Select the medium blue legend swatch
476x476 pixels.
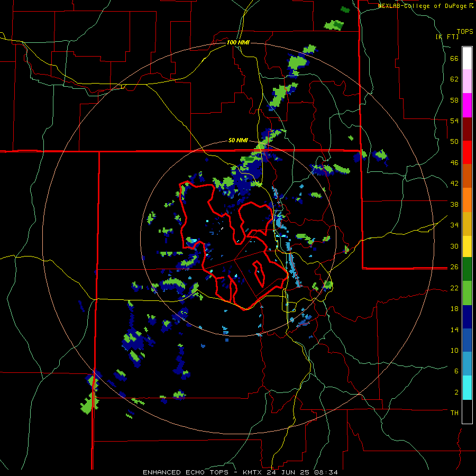(x=467, y=340)
